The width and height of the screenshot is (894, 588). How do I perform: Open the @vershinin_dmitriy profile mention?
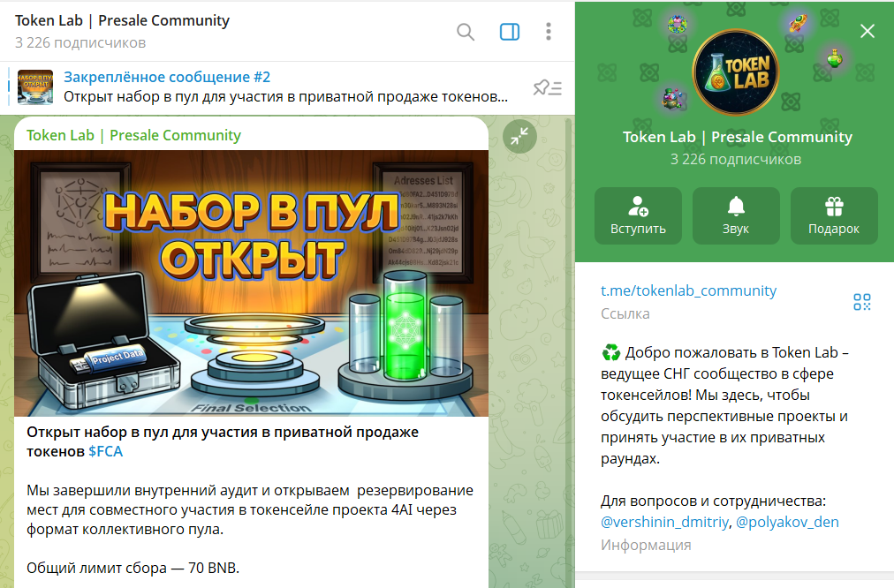click(x=665, y=522)
